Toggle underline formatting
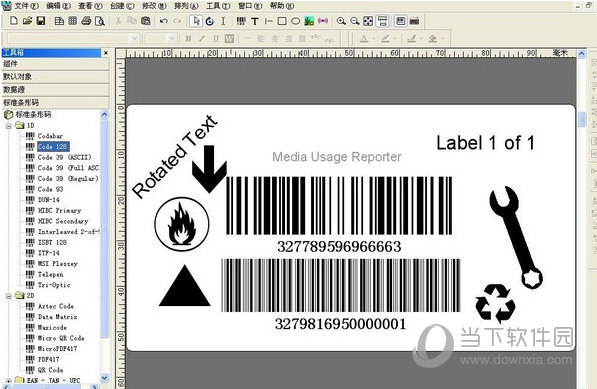The width and height of the screenshot is (597, 389). (215, 38)
